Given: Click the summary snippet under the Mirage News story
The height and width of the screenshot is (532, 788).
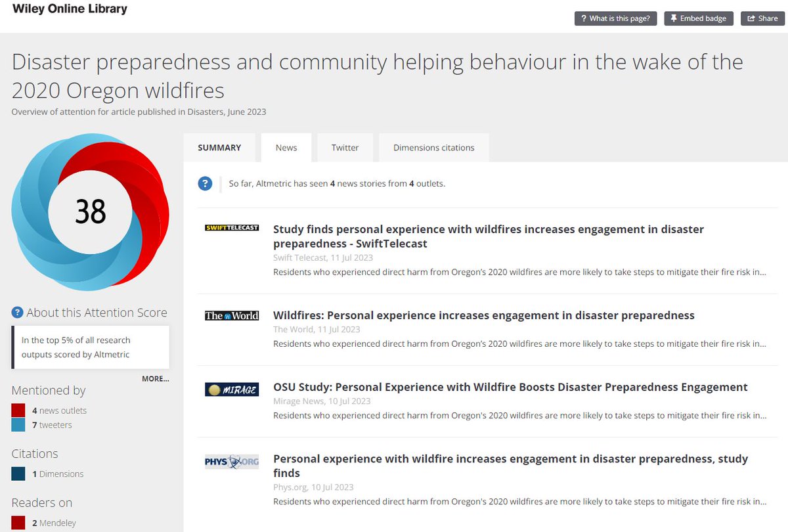Looking at the screenshot, I should pyautogui.click(x=520, y=415).
